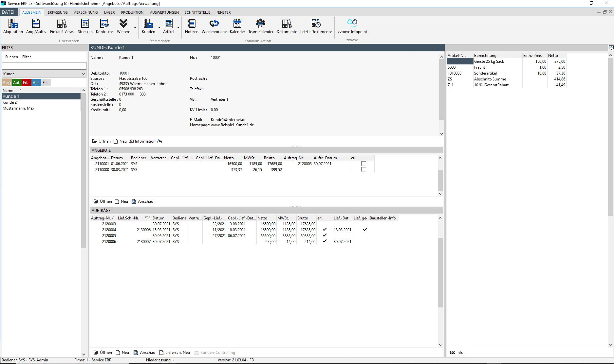Open the Akquisition overview
The height and width of the screenshot is (364, 614).
coord(13,26)
